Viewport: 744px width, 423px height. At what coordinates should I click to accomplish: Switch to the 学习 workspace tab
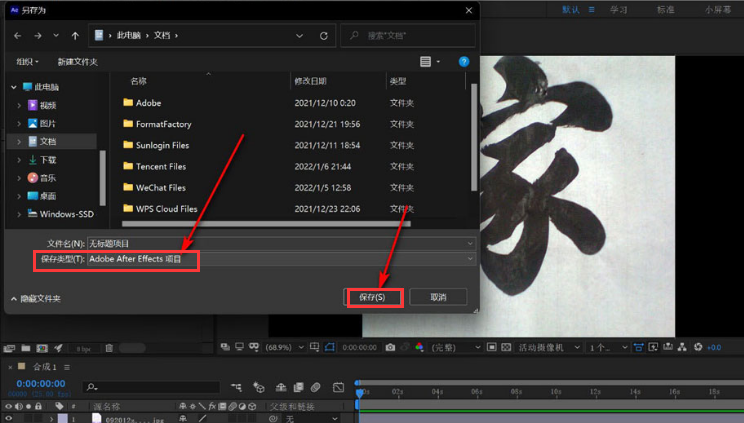(x=619, y=10)
